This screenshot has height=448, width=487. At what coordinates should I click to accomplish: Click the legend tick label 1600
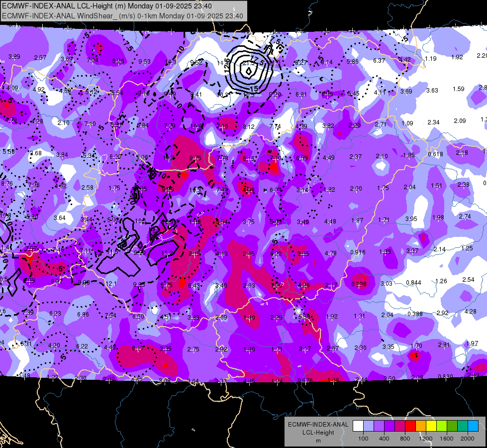(447, 439)
